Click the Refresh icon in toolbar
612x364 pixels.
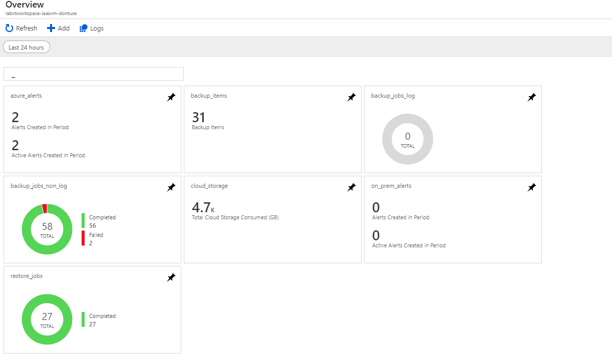[9, 28]
